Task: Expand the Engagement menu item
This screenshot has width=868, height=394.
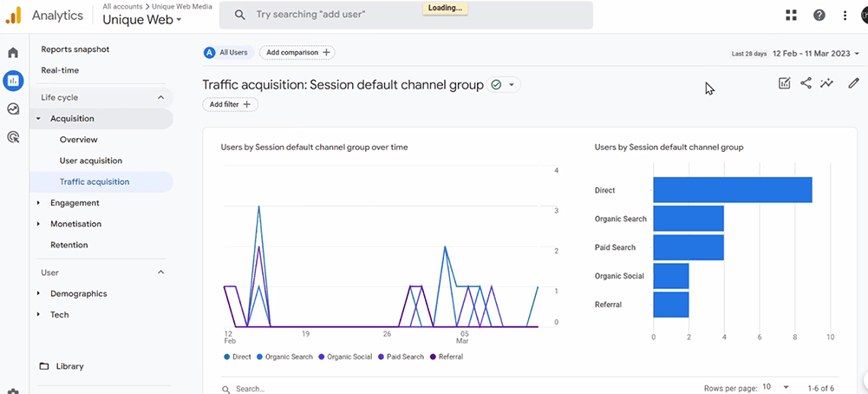Action: pos(75,203)
